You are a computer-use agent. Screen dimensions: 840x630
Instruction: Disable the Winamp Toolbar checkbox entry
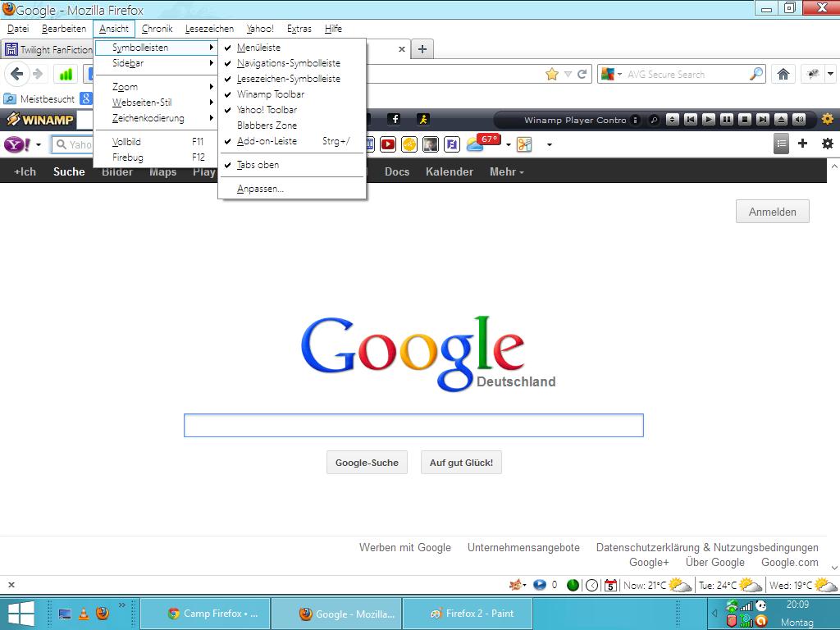click(270, 94)
